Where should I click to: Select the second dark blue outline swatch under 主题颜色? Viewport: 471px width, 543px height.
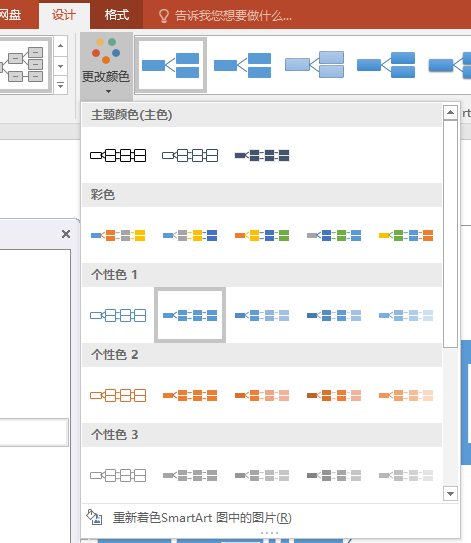(x=190, y=155)
